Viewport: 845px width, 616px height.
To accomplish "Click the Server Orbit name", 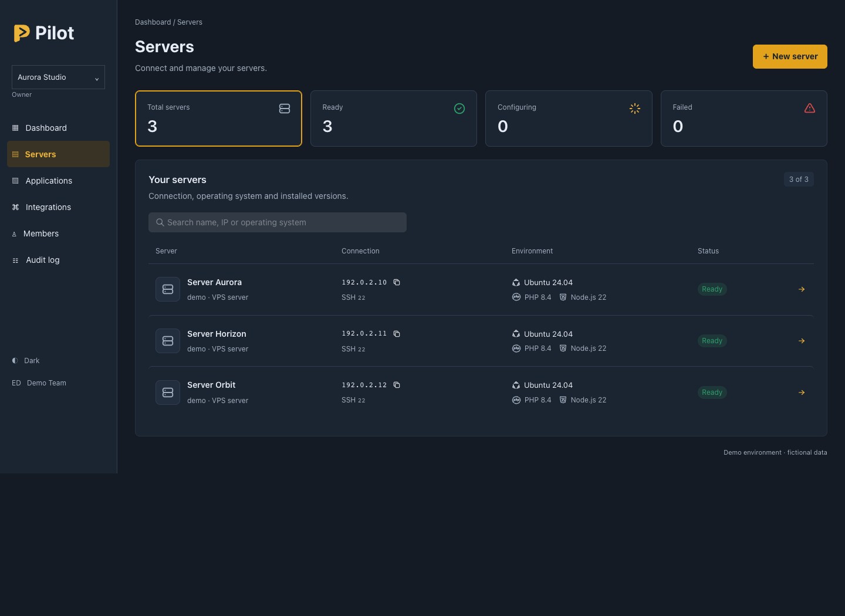I will point(211,385).
